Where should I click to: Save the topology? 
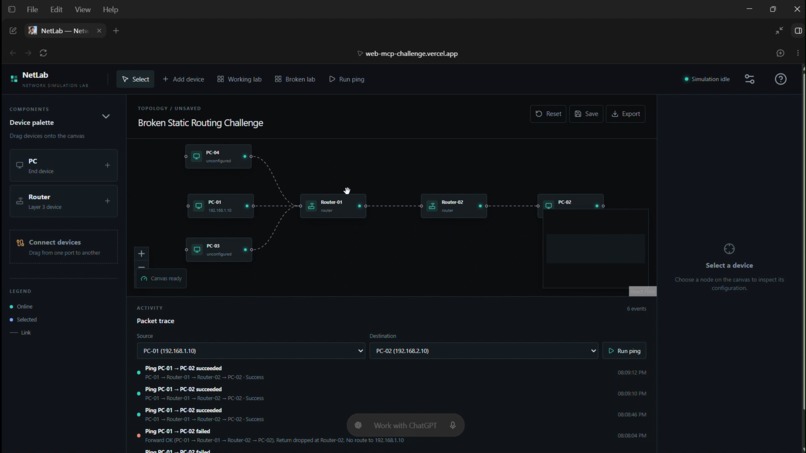[586, 114]
